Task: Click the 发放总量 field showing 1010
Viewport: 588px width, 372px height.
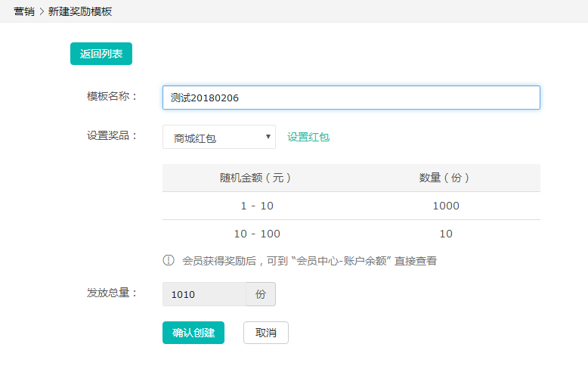Action: coord(204,294)
